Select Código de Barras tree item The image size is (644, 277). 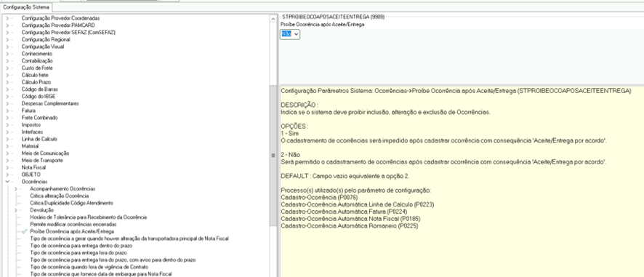(39, 89)
